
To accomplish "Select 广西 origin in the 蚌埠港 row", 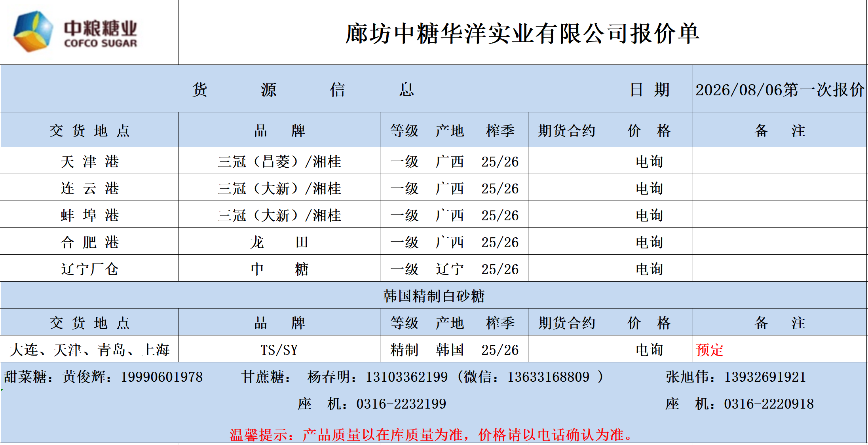I will (450, 215).
